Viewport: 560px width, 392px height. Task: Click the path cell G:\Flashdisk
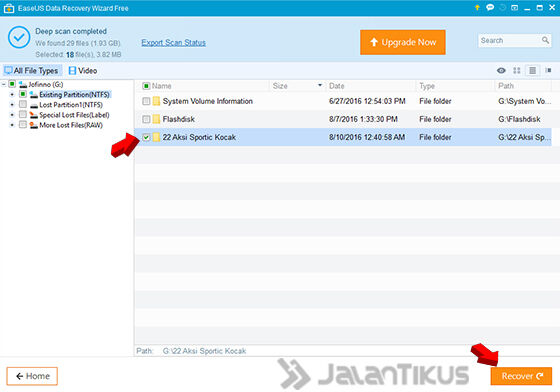click(519, 119)
